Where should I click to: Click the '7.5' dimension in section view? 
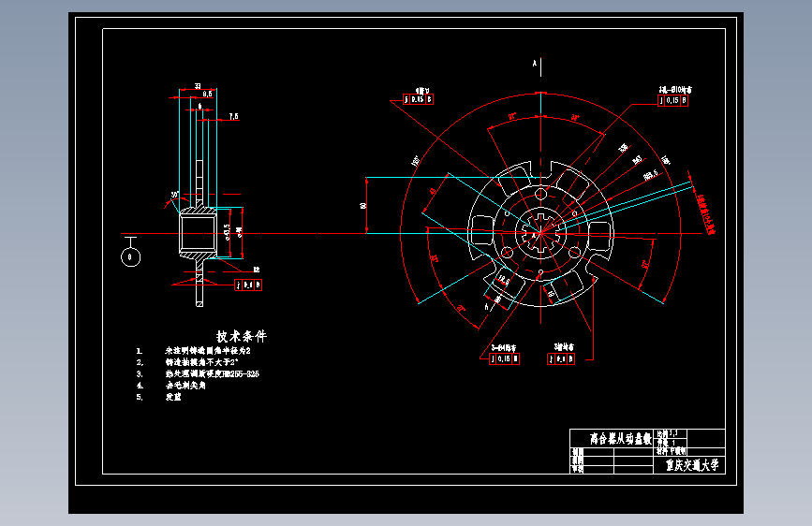click(x=233, y=116)
